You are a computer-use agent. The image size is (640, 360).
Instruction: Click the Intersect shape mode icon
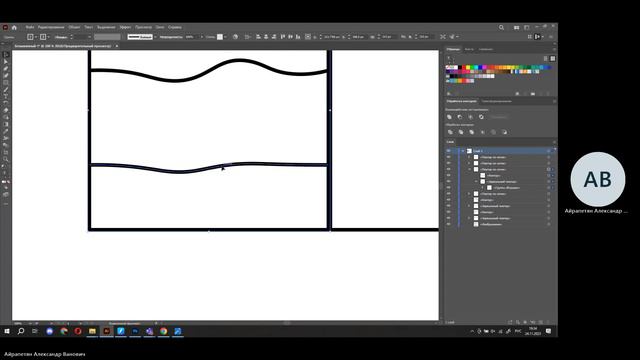(471, 117)
